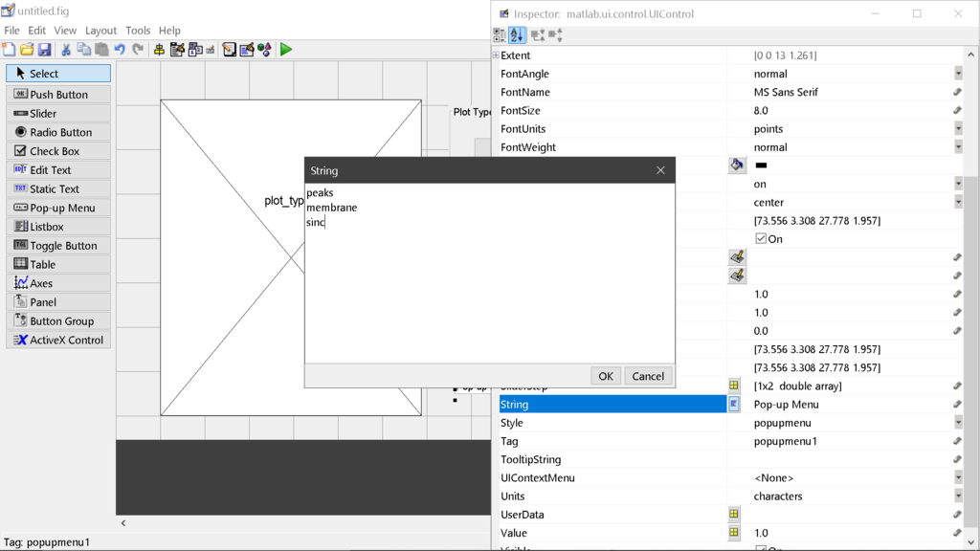
Task: Open the FontAngle dropdown
Action: click(959, 73)
